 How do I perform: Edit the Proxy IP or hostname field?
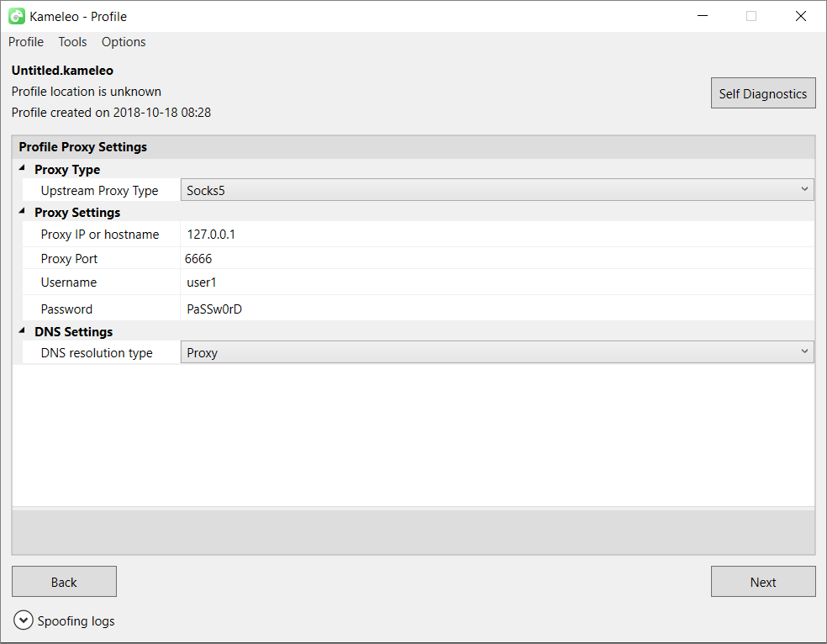point(497,235)
